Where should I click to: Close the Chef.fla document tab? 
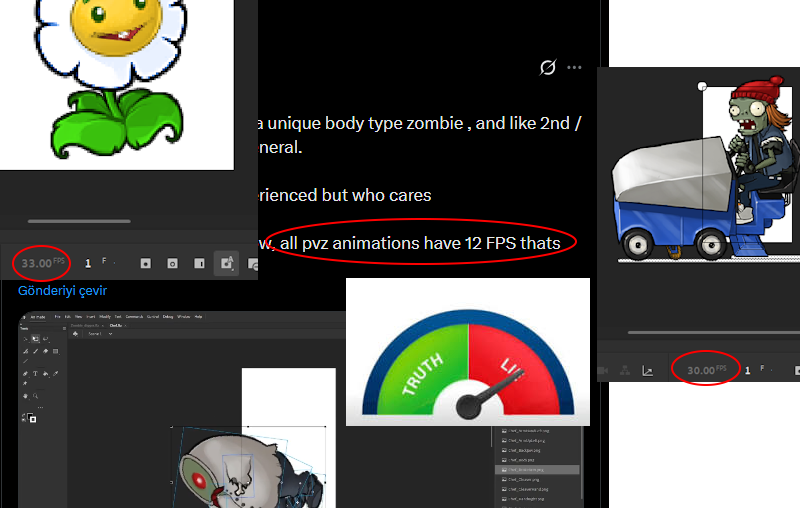126,325
